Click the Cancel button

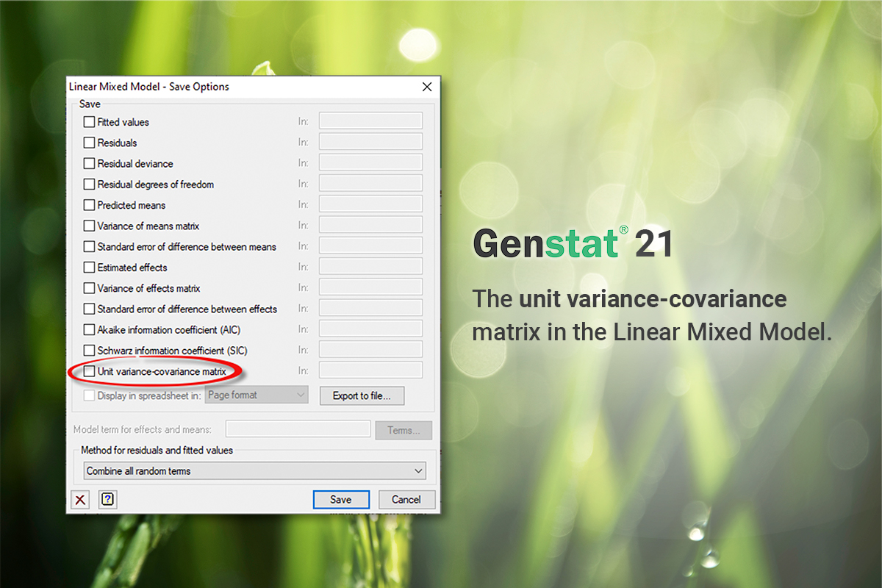click(406, 500)
